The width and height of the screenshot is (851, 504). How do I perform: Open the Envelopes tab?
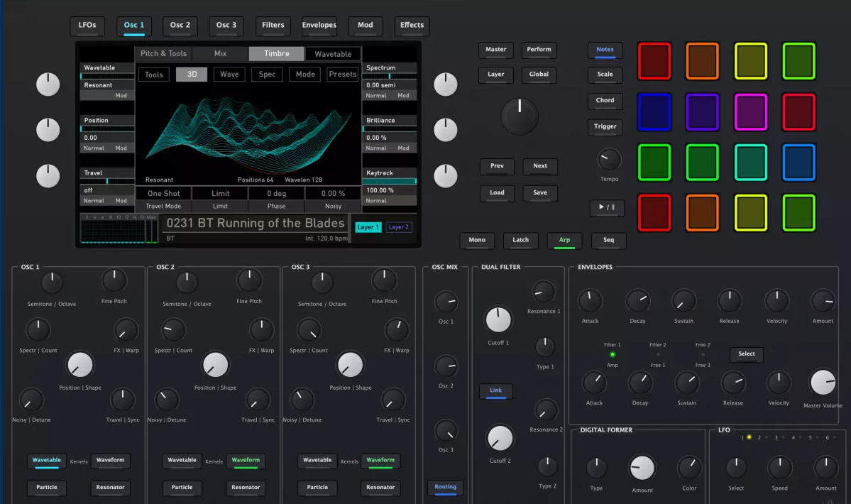click(319, 26)
